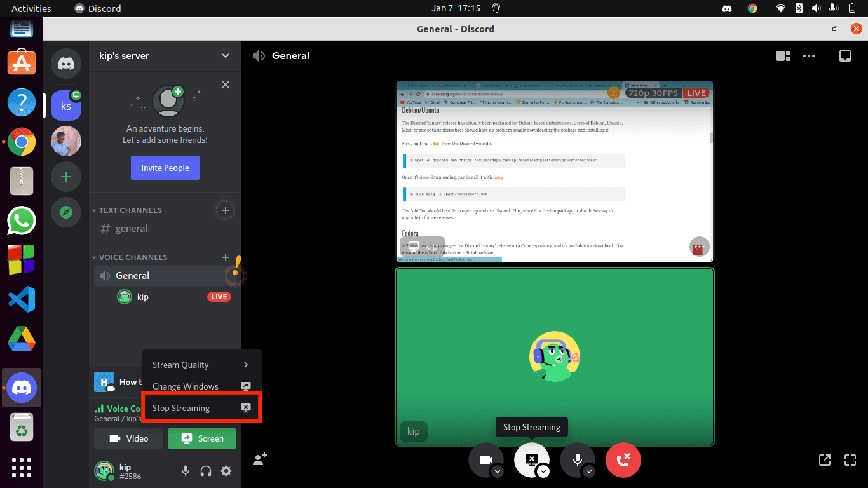
Task: Show Applications grid in dock
Action: point(22,467)
